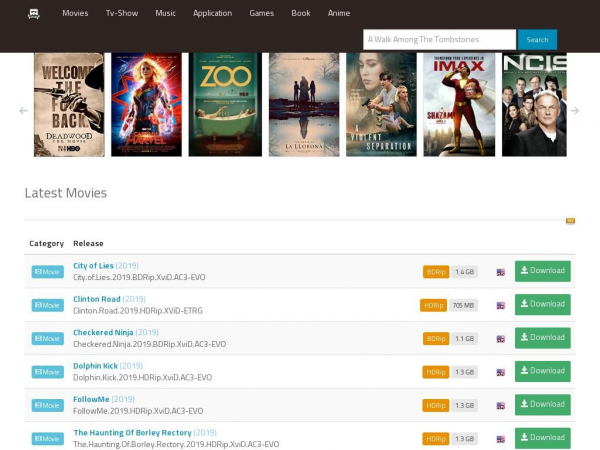Show previous posters with the left carousel arrow

tap(23, 111)
